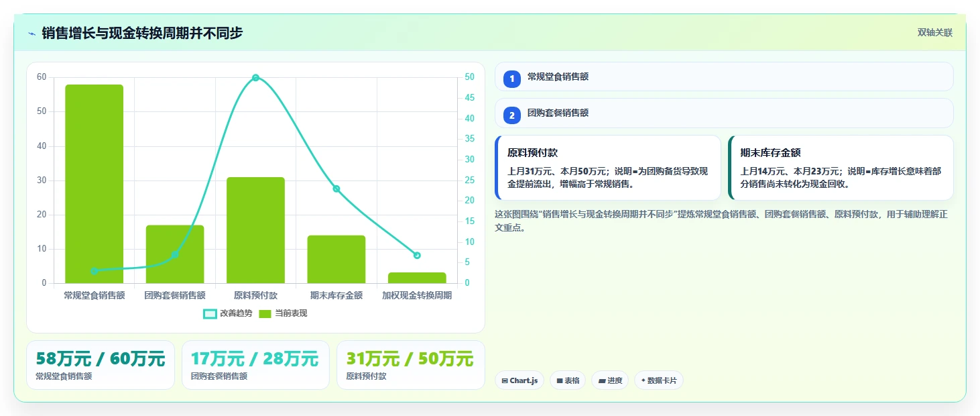
Task: Click the 双轴关联 label in the header
Action: 934,33
